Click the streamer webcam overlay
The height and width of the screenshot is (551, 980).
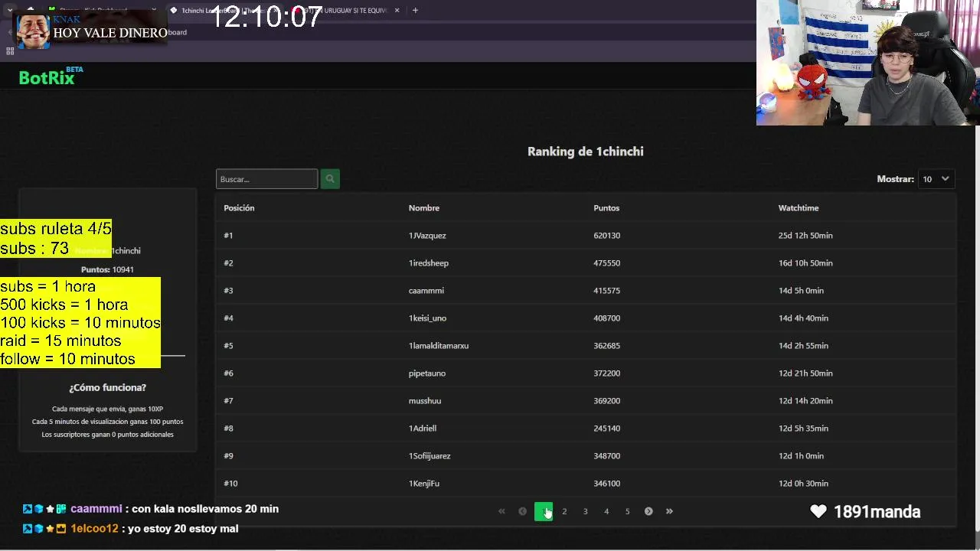pos(867,62)
